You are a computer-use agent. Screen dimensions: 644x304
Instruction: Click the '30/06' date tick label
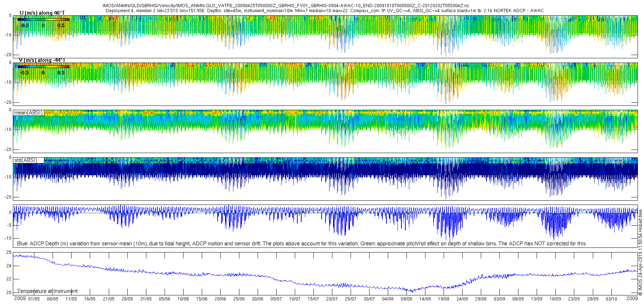258,299
